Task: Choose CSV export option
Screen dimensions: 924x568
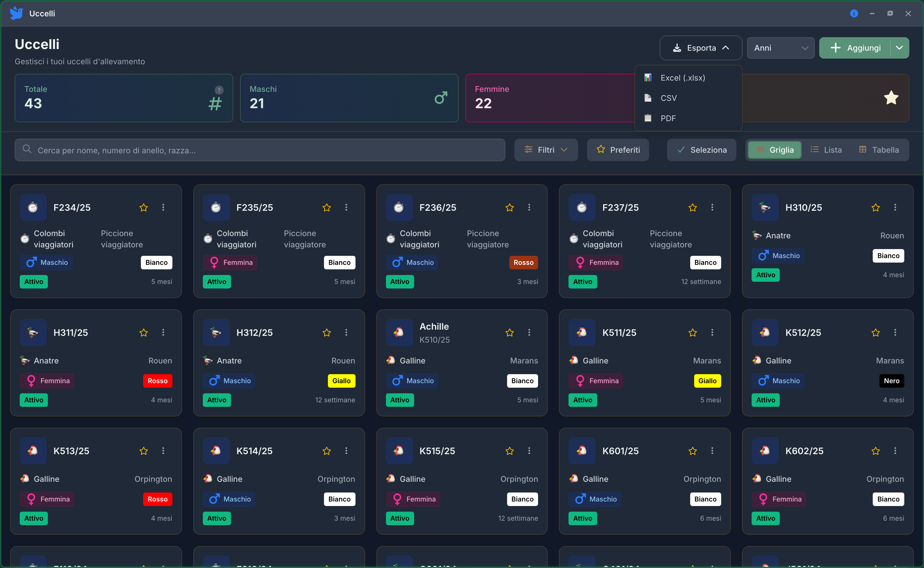Action: [688, 98]
